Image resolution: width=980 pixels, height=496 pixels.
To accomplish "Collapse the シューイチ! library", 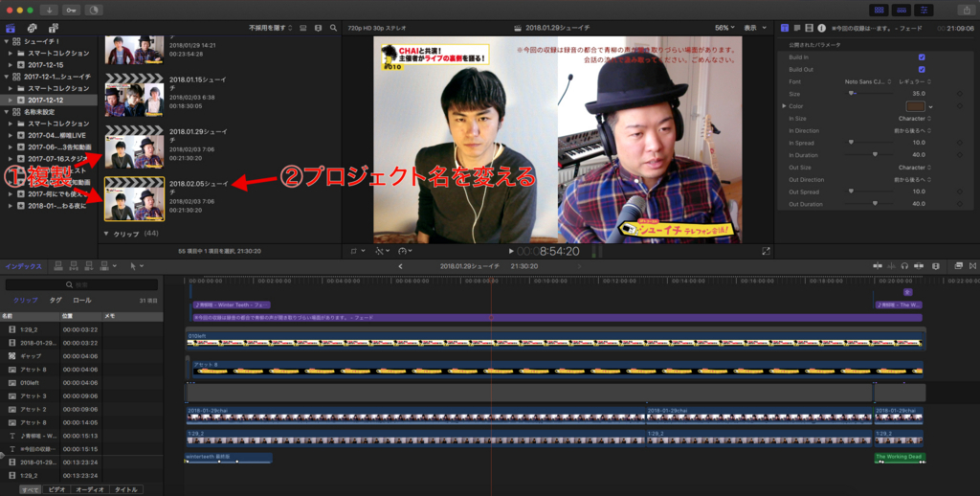I will [7, 41].
